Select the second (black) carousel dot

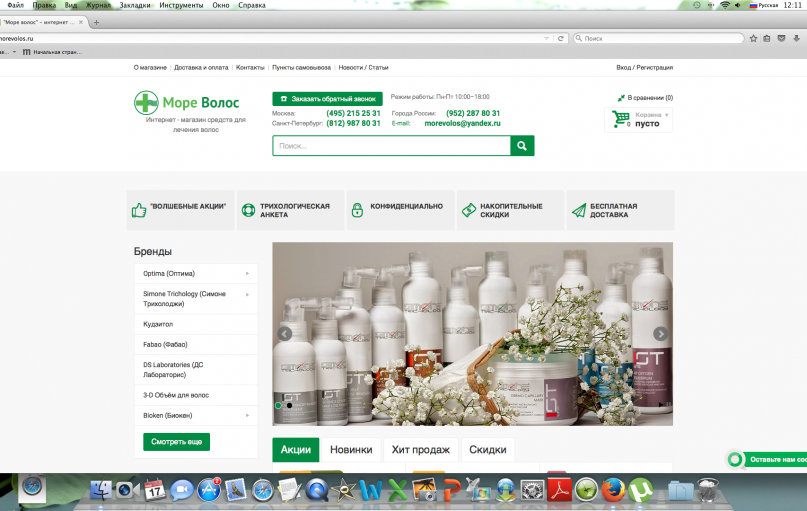point(289,406)
